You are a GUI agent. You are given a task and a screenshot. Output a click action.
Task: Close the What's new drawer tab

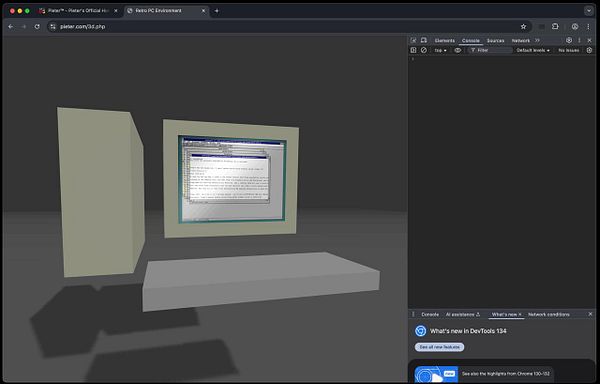(520, 314)
